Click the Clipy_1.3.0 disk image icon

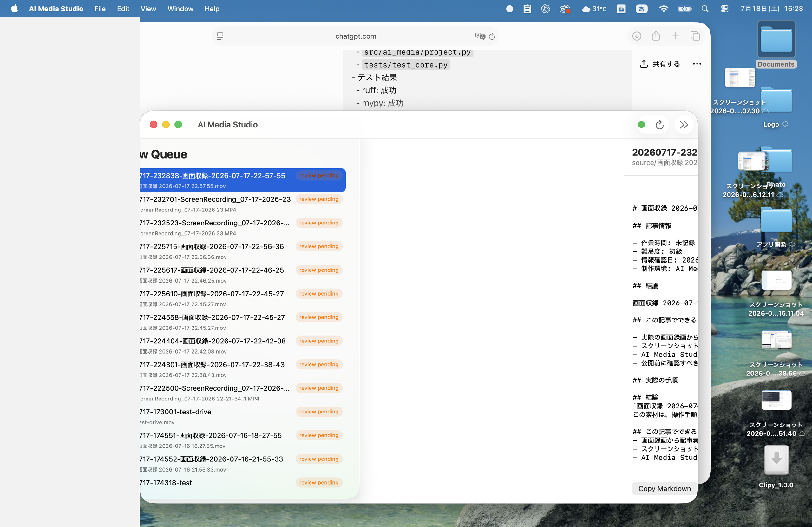point(776,460)
